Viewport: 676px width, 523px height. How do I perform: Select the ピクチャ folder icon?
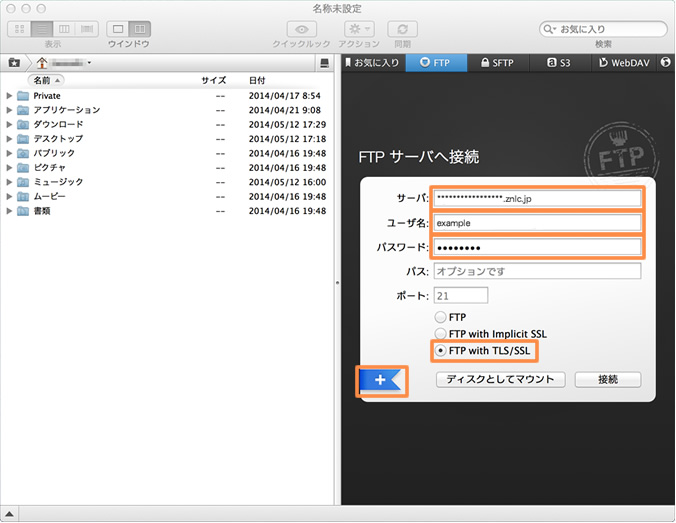(23, 168)
